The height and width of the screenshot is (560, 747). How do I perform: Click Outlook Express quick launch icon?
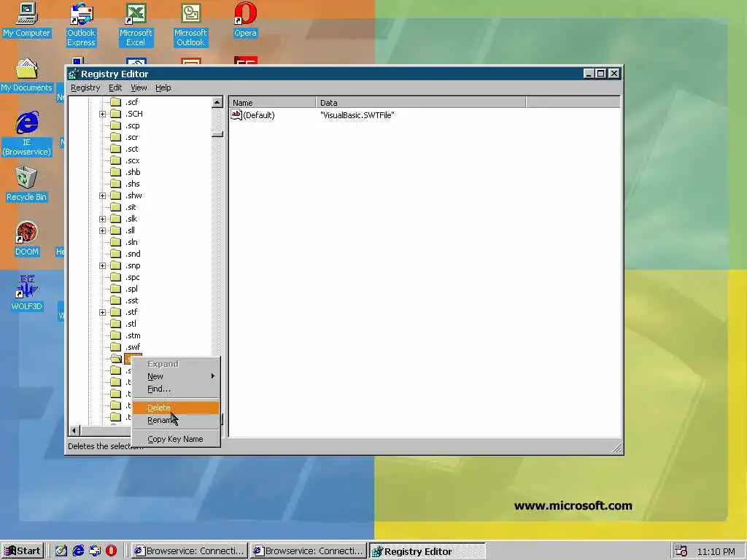tap(95, 551)
